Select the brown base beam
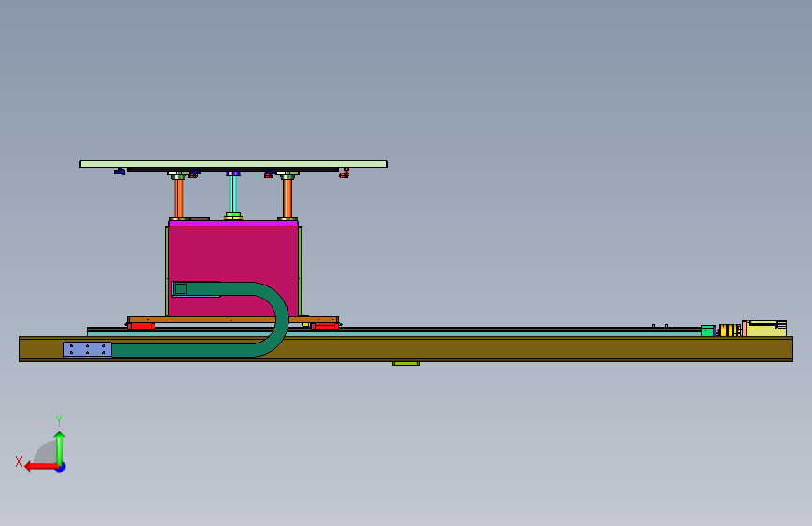This screenshot has width=812, height=526. pos(406,349)
